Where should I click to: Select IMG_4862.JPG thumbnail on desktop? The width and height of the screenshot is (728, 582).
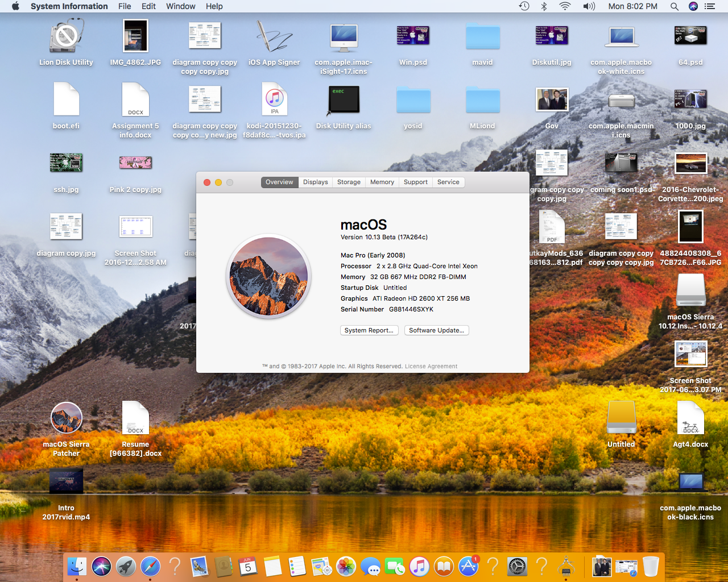pyautogui.click(x=135, y=36)
